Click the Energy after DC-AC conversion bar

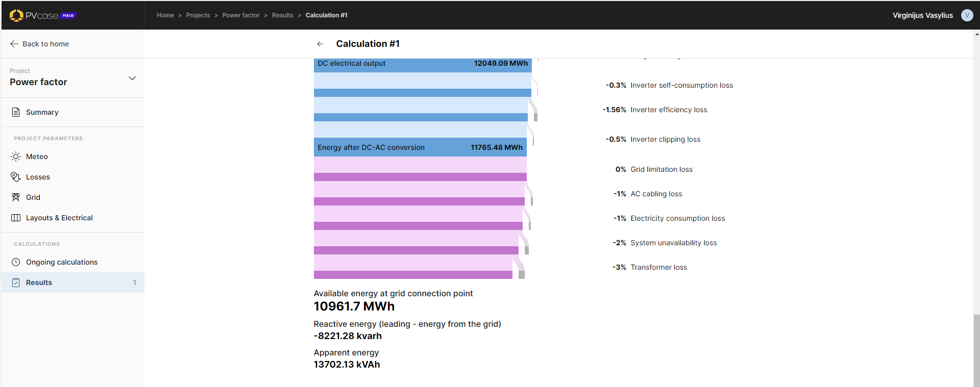pos(420,147)
